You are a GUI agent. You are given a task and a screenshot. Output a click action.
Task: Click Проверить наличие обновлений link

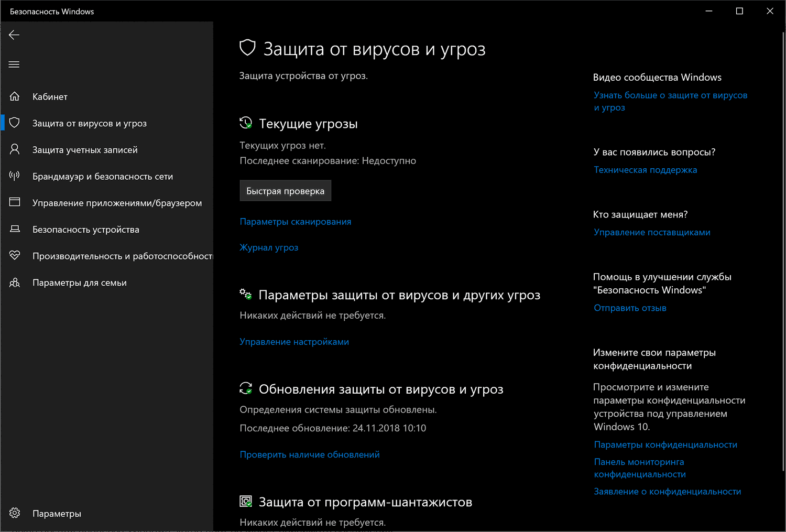310,454
